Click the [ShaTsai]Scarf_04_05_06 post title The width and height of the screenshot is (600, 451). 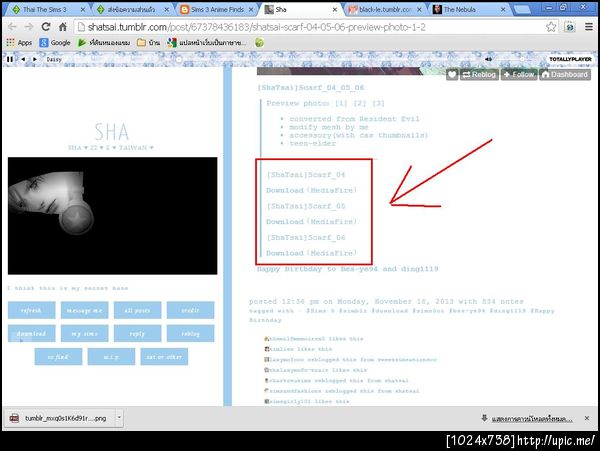tap(311, 88)
